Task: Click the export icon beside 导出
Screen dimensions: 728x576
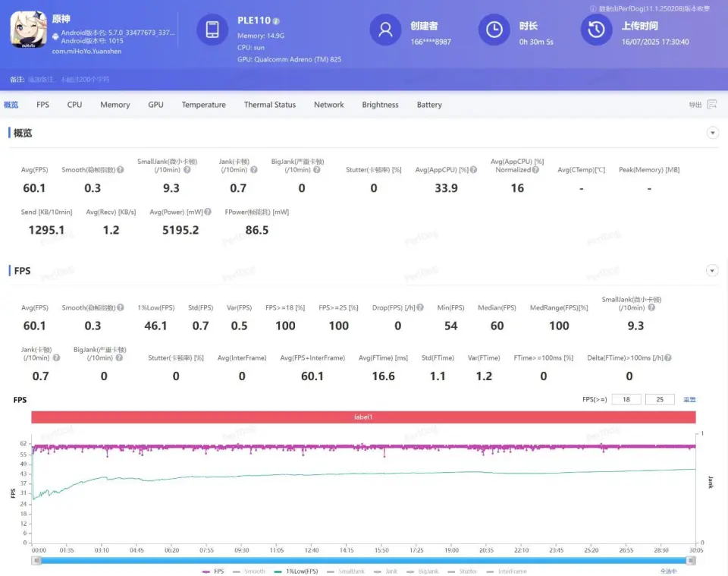Action: click(712, 105)
